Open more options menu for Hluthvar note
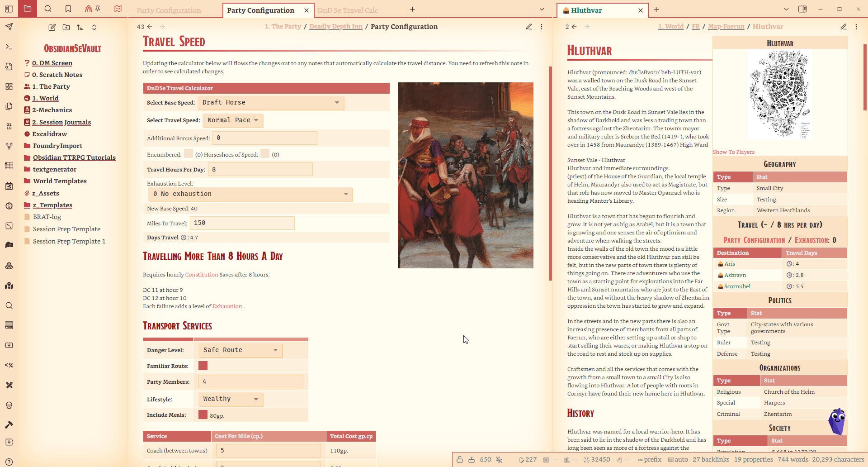The height and width of the screenshot is (467, 868). (856, 27)
